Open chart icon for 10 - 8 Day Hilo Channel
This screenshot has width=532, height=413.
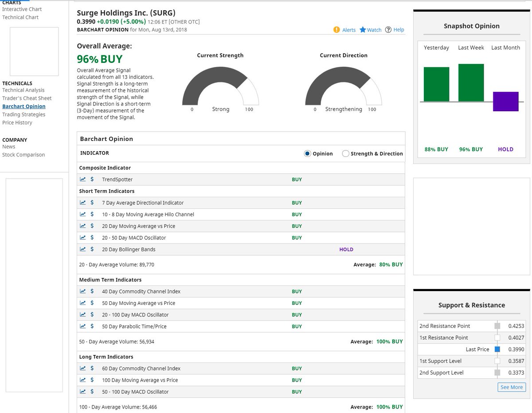click(83, 214)
